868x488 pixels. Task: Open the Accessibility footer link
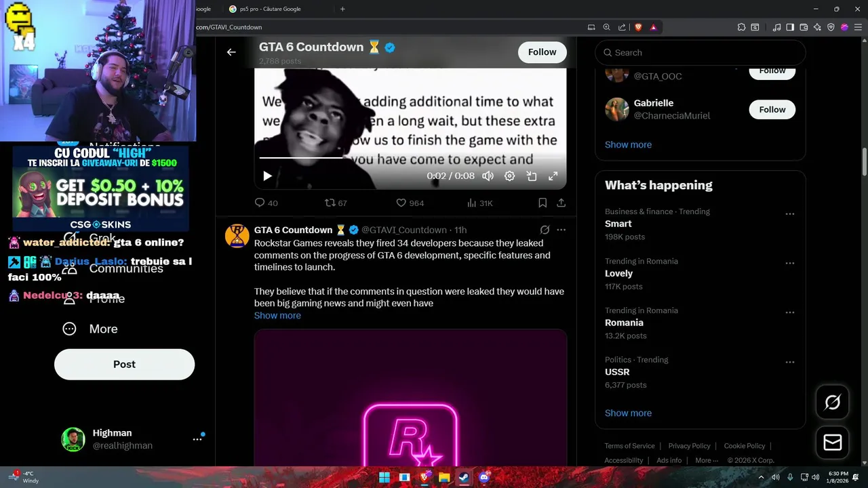(x=624, y=460)
